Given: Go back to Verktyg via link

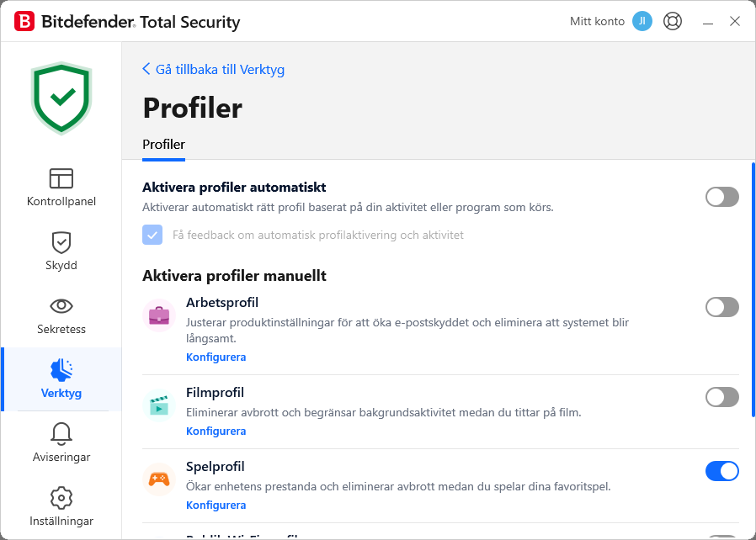Looking at the screenshot, I should click(213, 70).
